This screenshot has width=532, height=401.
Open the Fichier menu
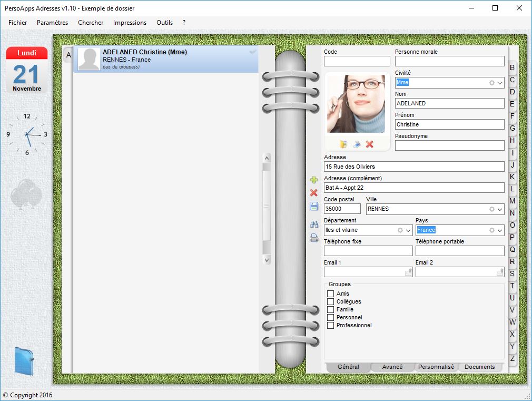[17, 23]
